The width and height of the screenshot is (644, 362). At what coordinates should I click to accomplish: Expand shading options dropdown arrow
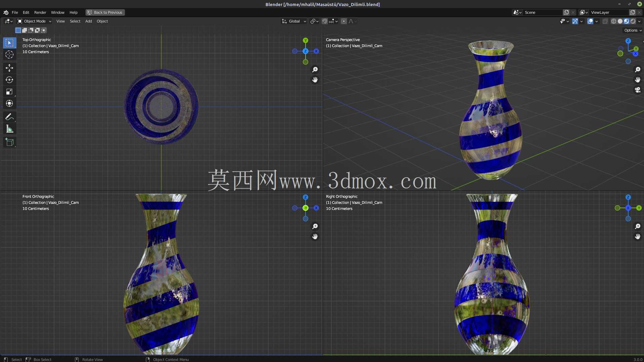639,21
